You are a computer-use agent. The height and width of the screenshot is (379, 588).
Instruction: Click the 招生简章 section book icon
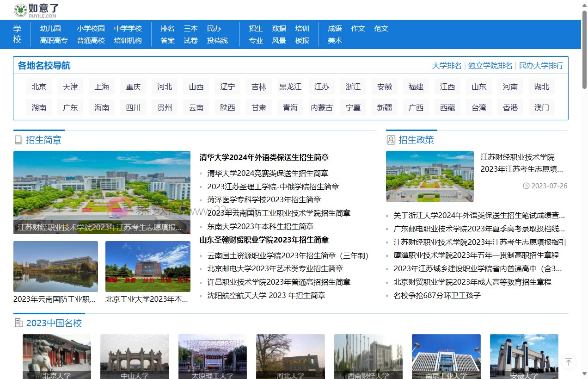(18, 140)
